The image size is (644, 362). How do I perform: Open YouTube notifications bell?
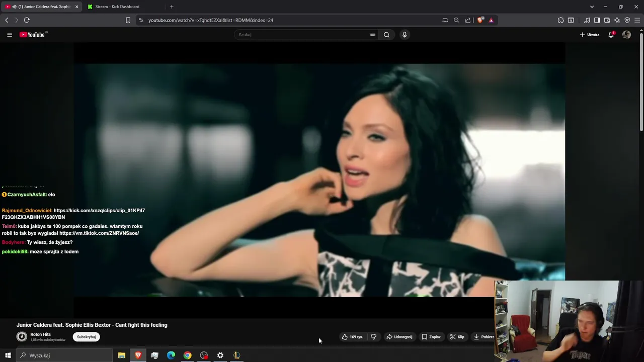coord(611,35)
